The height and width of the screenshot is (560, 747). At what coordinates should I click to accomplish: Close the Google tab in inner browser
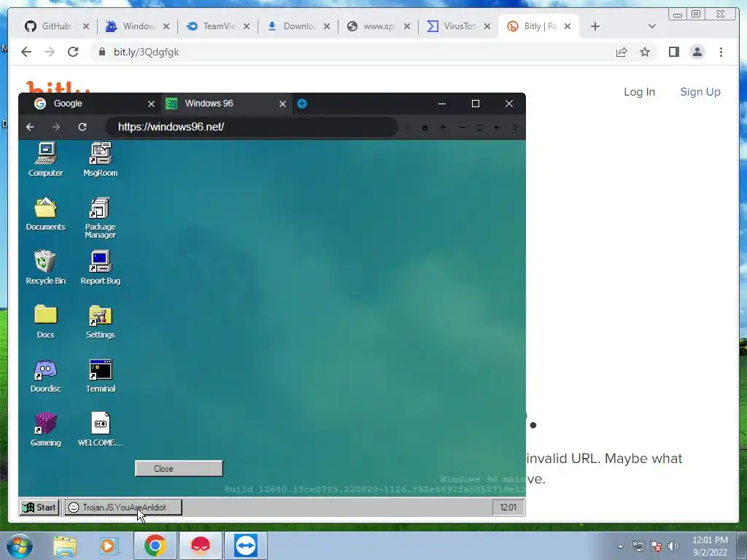point(151,104)
